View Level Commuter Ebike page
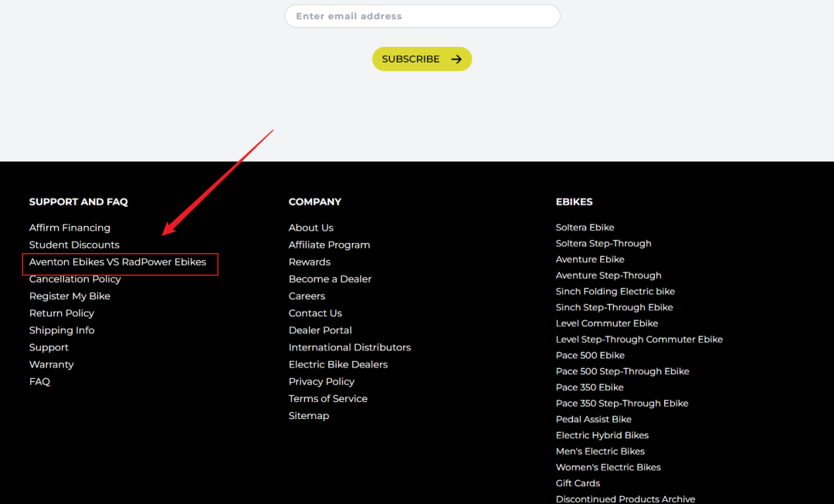 point(607,323)
